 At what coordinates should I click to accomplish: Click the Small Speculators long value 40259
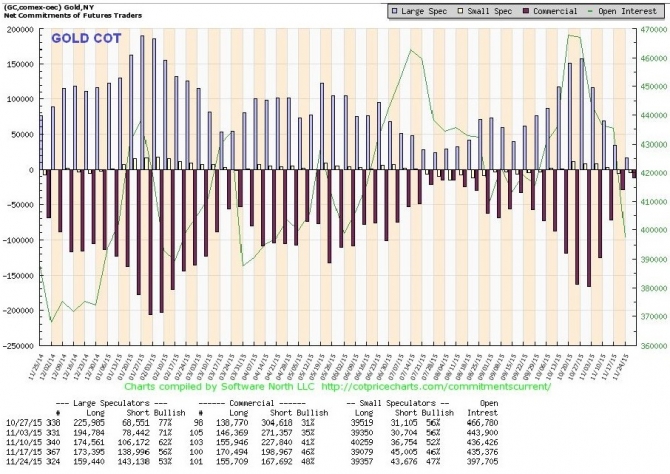(361, 442)
